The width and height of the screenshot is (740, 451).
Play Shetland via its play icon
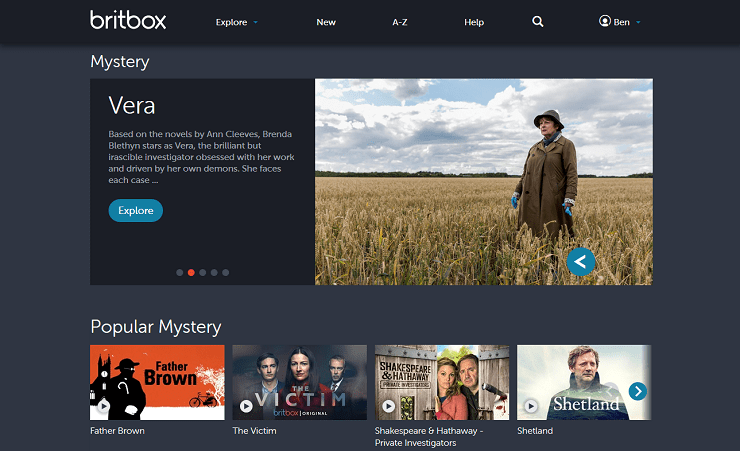point(531,406)
